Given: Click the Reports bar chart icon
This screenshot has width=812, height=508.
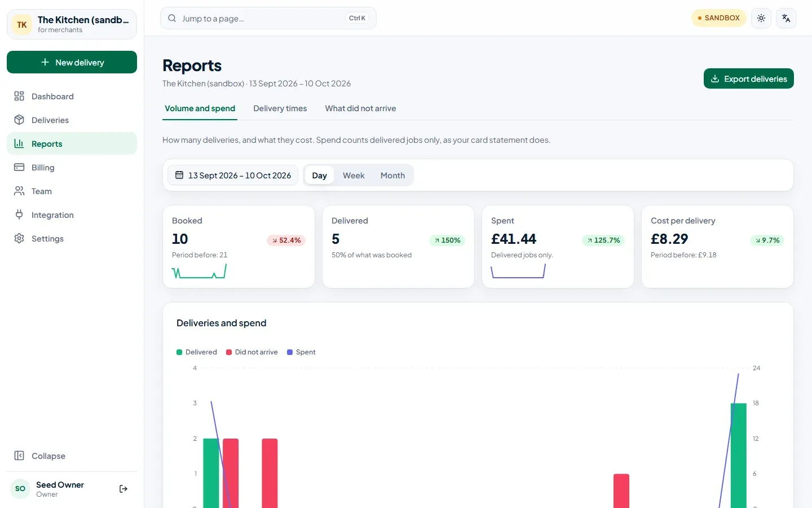Looking at the screenshot, I should point(19,143).
